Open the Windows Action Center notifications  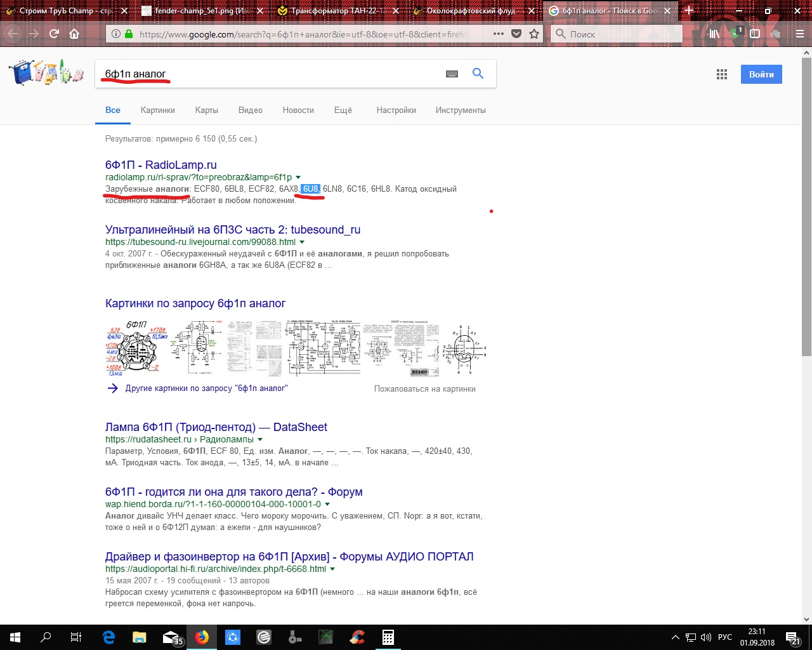pyautogui.click(x=793, y=637)
